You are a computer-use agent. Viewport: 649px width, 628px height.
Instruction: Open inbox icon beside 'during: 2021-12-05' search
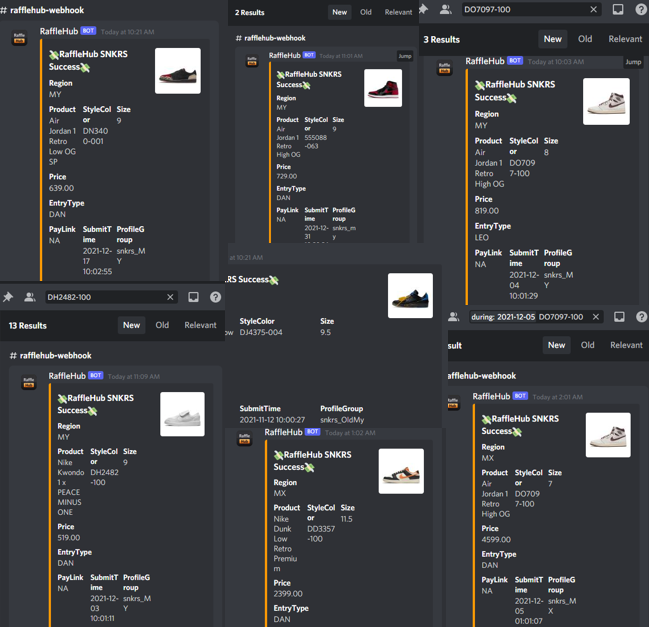[x=619, y=317]
